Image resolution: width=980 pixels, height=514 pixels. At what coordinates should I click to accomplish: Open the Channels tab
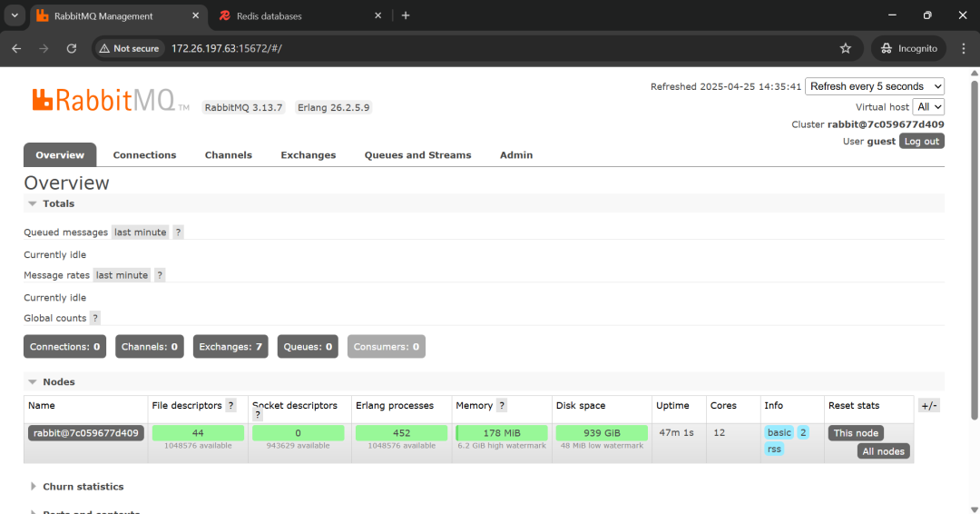(x=228, y=155)
